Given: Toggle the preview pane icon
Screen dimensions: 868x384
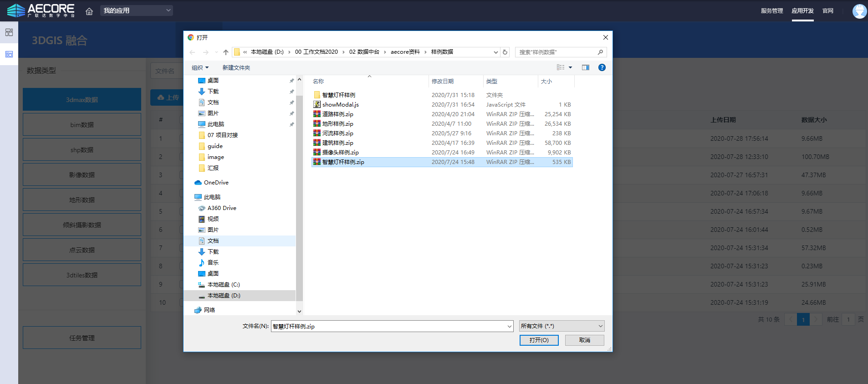Looking at the screenshot, I should coord(585,67).
